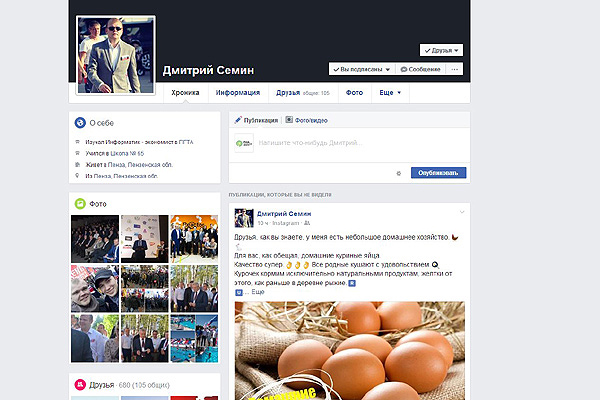This screenshot has height=400, width=600.
Task: Switch to the Информация tab
Action: click(238, 93)
